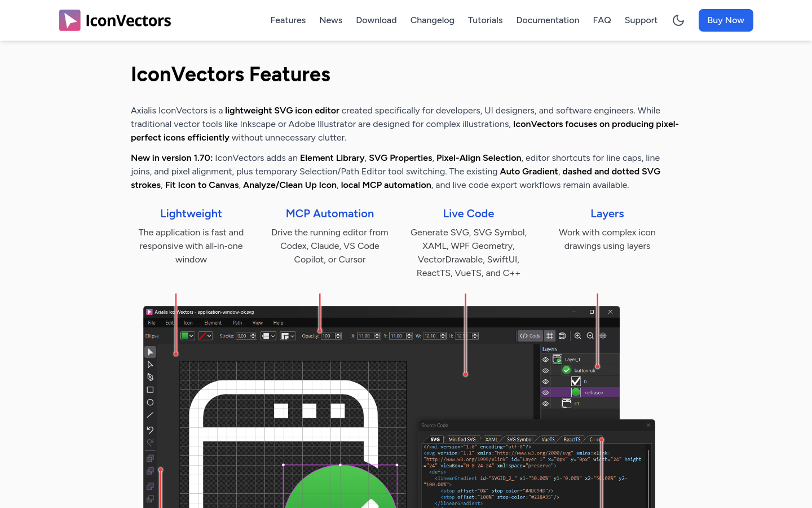Screen dimensions: 812x508
Task: Select the Ellipse shape tool in left toolbar
Action: point(150,402)
